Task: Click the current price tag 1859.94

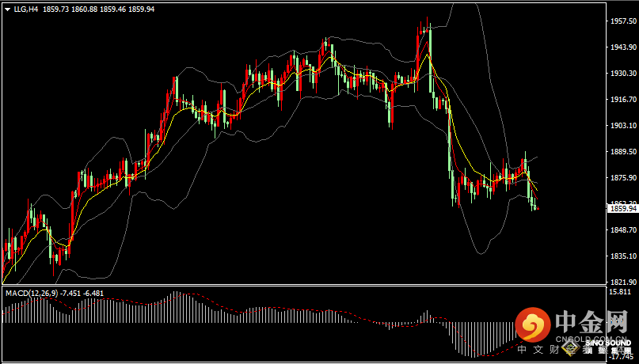Action: tap(622, 208)
